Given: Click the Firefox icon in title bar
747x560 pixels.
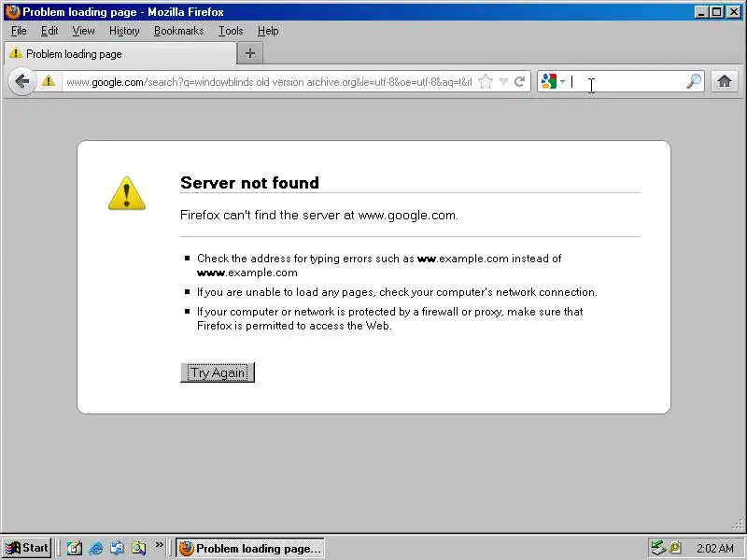Looking at the screenshot, I should [x=12, y=11].
